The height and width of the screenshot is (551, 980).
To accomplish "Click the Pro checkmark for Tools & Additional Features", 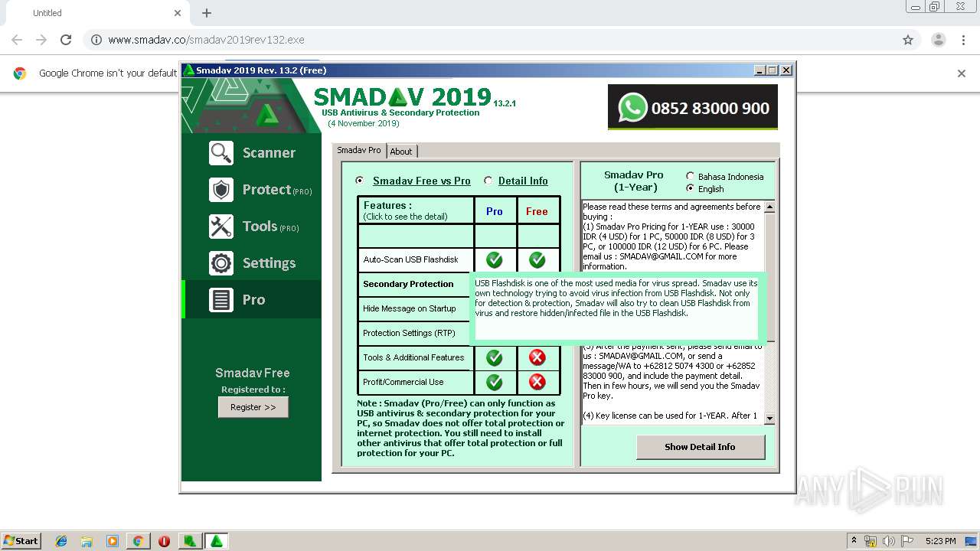I will [495, 357].
